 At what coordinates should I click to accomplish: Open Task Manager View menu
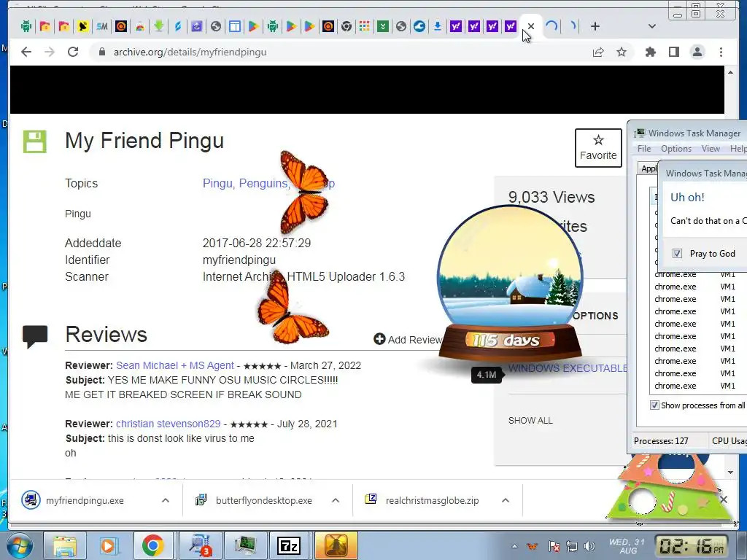click(711, 149)
